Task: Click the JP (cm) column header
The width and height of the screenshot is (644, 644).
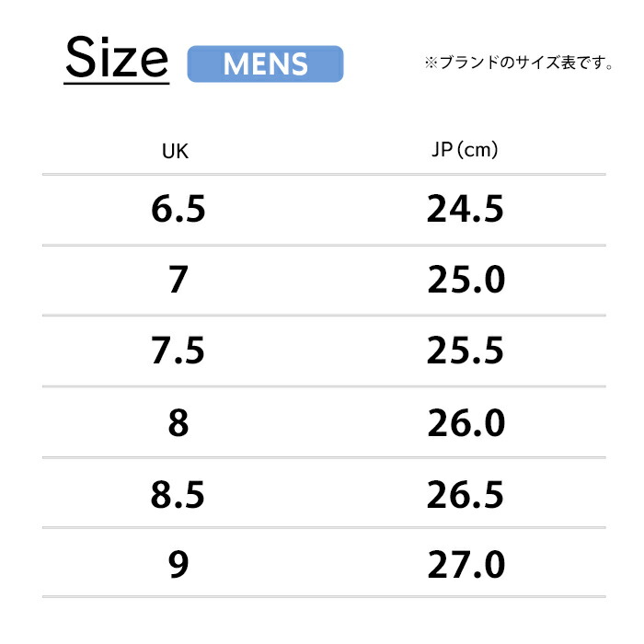Action: [465, 149]
